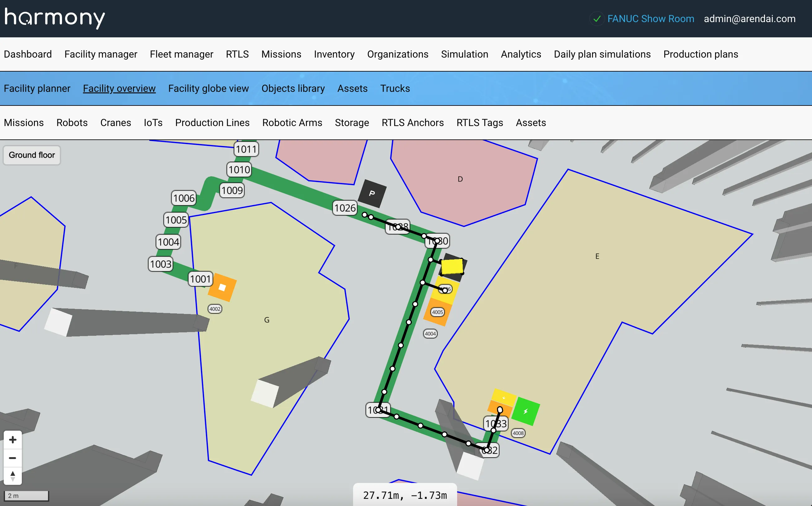
Task: Switch to the Facility globe view tab
Action: click(x=208, y=88)
